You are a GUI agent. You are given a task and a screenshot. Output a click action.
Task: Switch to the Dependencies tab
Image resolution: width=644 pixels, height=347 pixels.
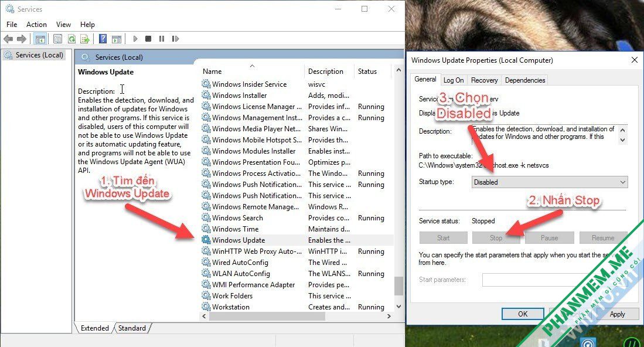click(x=525, y=80)
